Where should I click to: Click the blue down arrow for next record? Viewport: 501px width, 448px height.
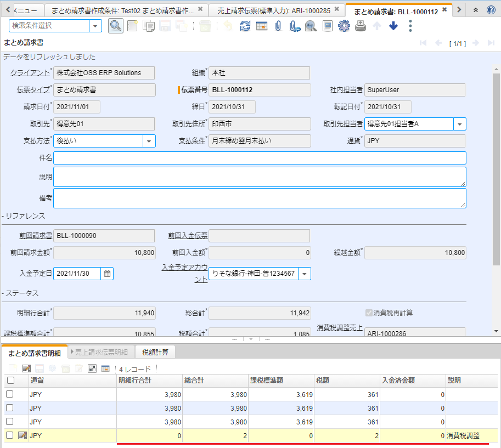pyautogui.click(x=393, y=26)
